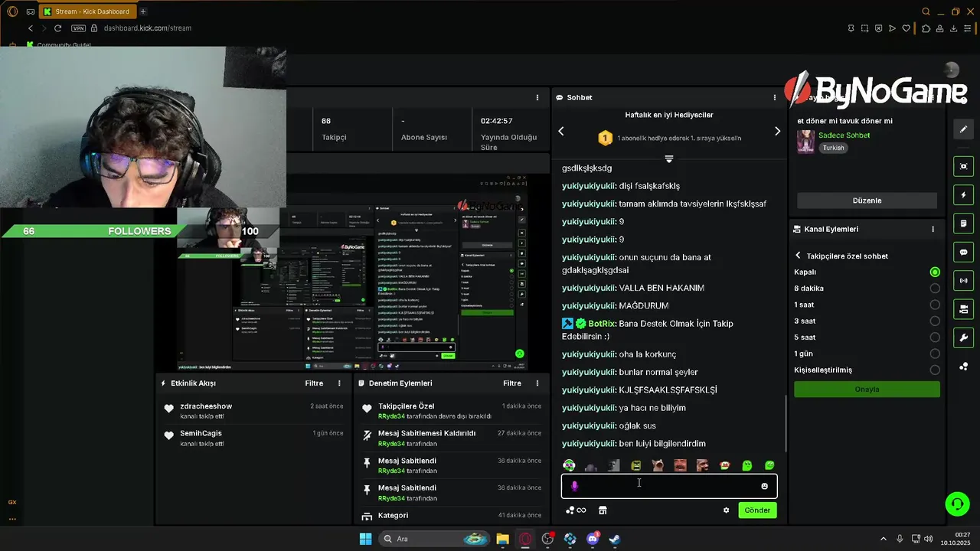Show next weekly gifter with right arrow
The height and width of the screenshot is (551, 980).
(777, 132)
